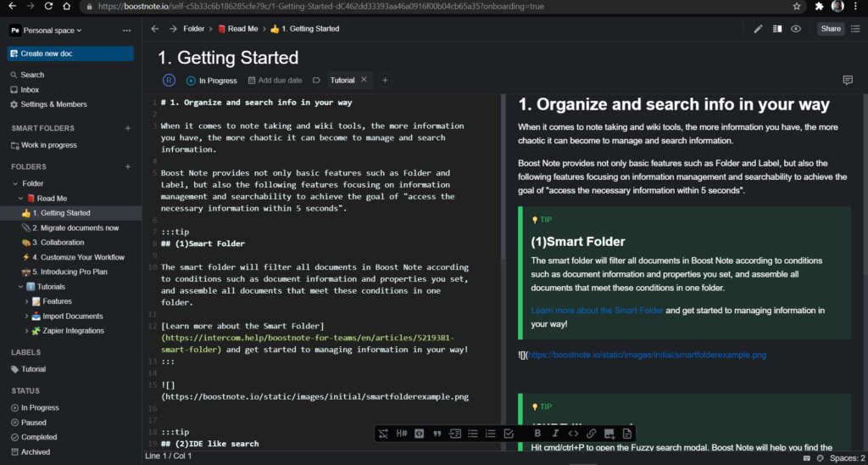This screenshot has width=868, height=465.
Task: Expand the Zapier Integrations folder
Action: (x=26, y=331)
